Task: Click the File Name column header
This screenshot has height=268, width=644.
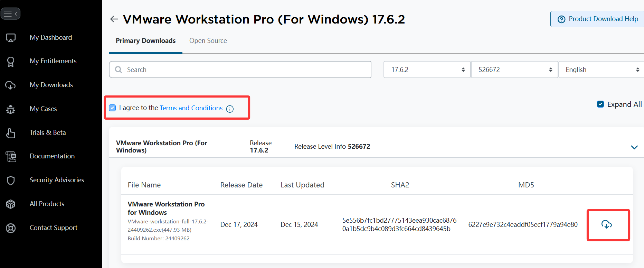Action: pos(144,185)
